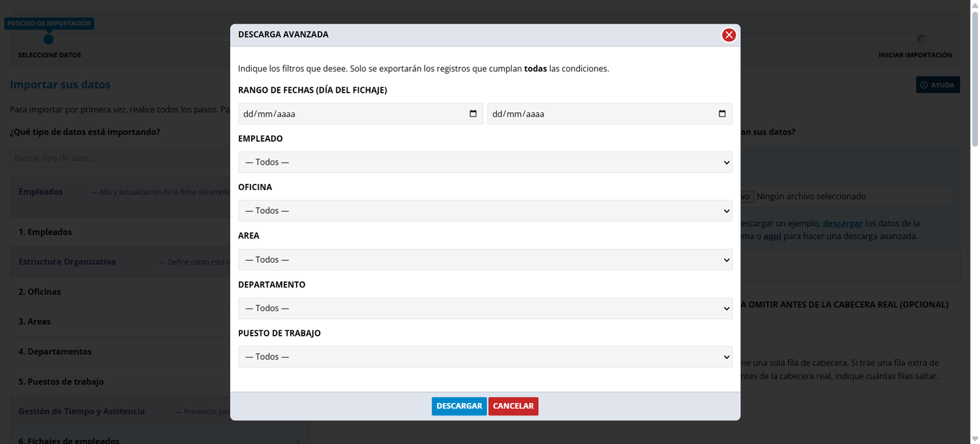Image resolution: width=980 pixels, height=444 pixels.
Task: Select the Iniciar Importación step circle
Action: (x=921, y=39)
